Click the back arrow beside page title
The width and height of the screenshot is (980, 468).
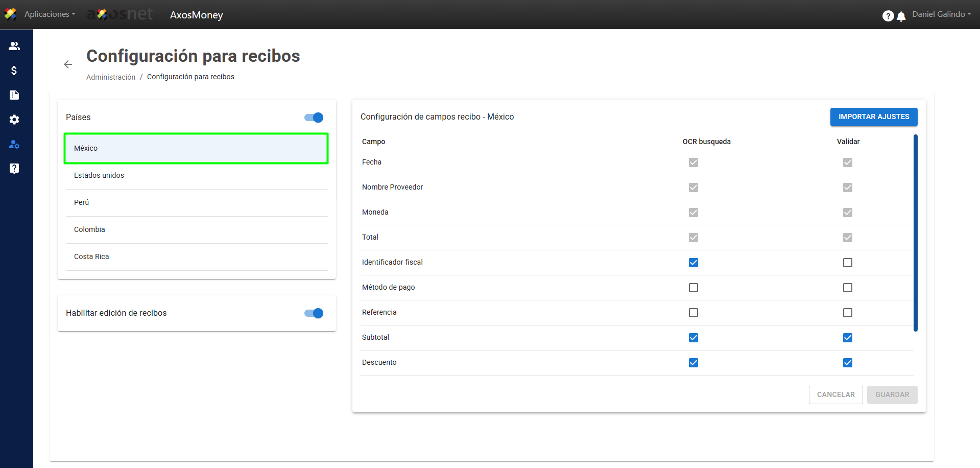(x=68, y=64)
